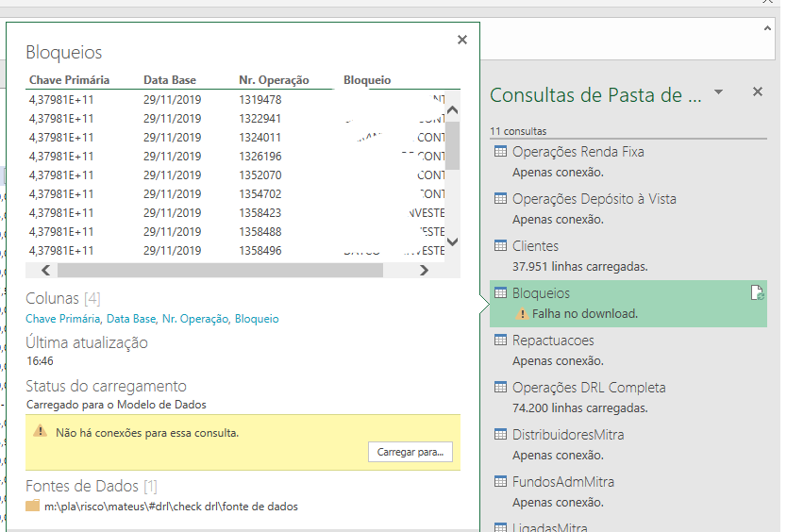Click the Bloqueio column header in the preview
This screenshot has width=787, height=532.
pyautogui.click(x=367, y=80)
